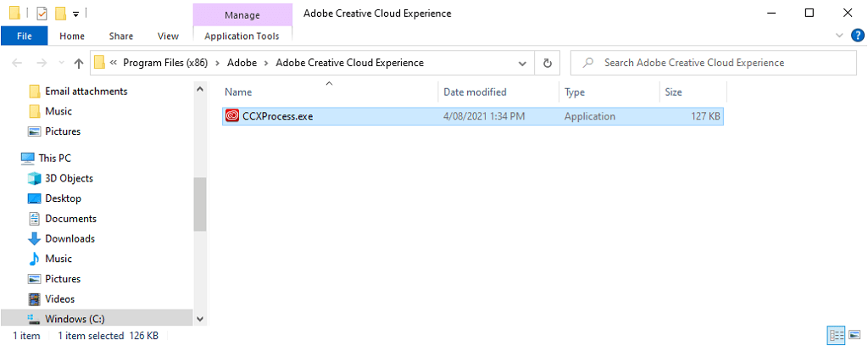The width and height of the screenshot is (868, 346).
Task: Switch to the View ribbon tab
Action: [168, 36]
